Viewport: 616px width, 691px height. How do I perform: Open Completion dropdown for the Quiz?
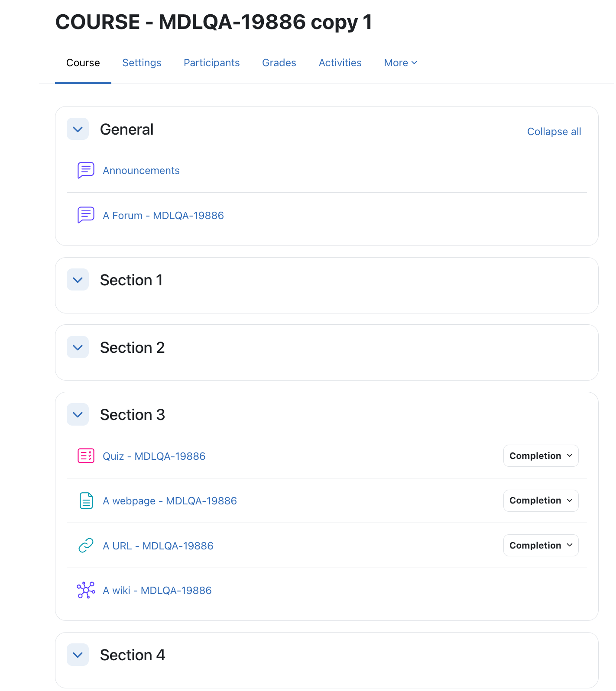click(x=541, y=456)
